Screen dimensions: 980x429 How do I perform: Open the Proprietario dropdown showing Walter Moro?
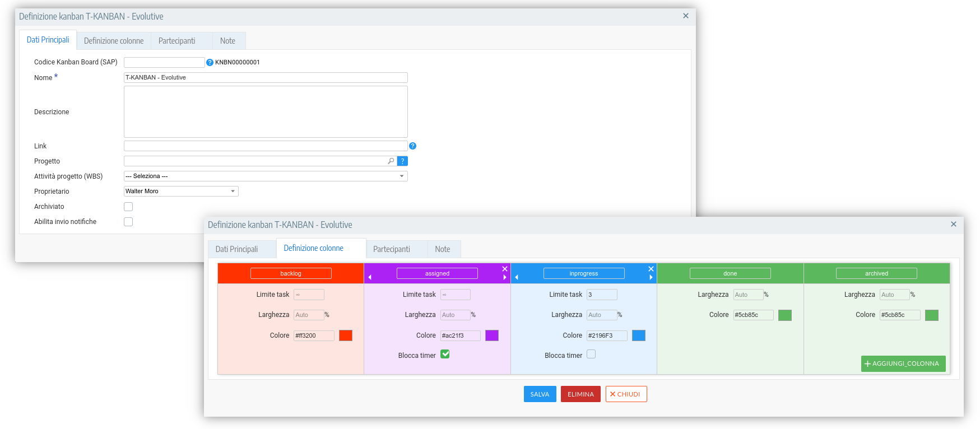(x=181, y=192)
